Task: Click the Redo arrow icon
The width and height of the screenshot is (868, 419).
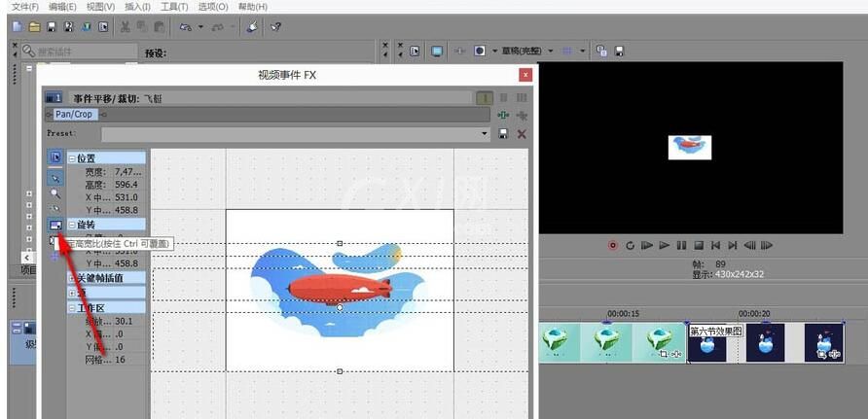Action: [218, 26]
